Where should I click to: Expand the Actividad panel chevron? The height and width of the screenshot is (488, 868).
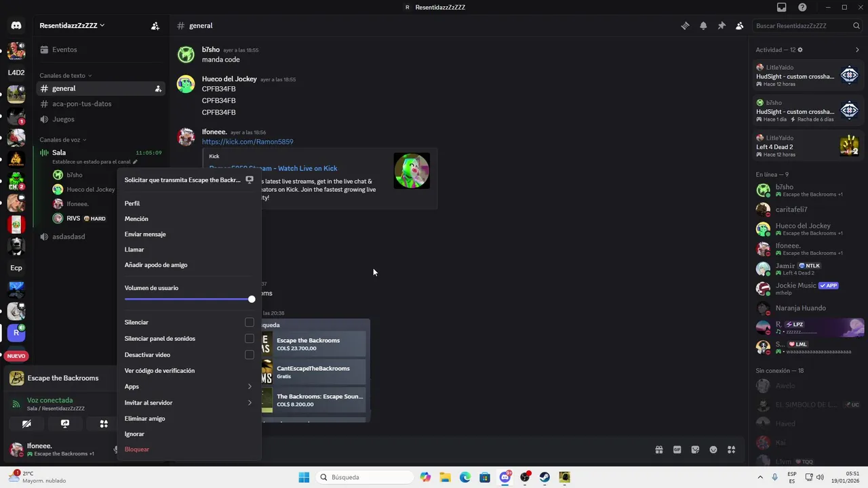(x=857, y=49)
